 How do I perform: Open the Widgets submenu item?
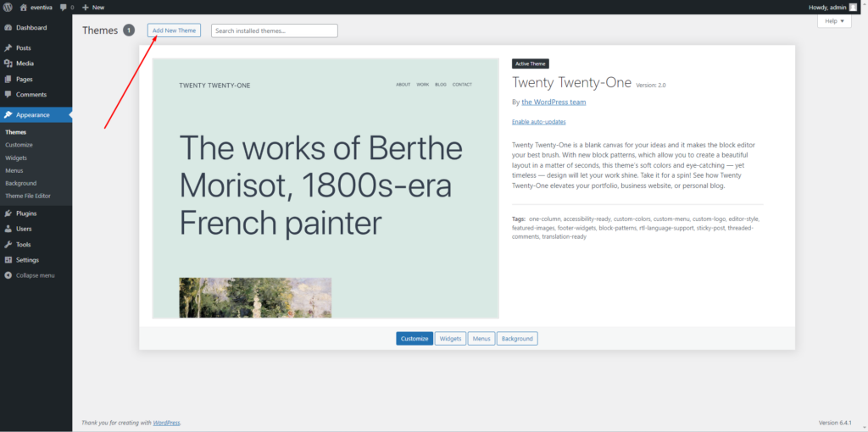tap(16, 158)
